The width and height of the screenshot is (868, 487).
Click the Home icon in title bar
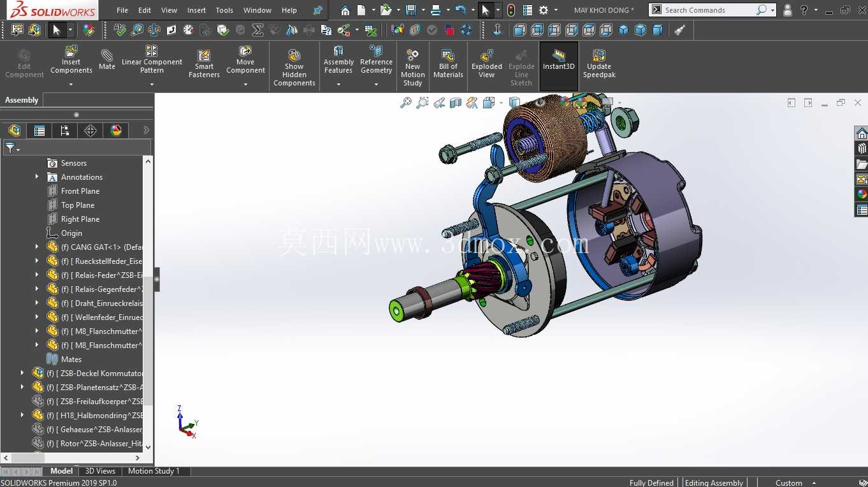pyautogui.click(x=345, y=10)
